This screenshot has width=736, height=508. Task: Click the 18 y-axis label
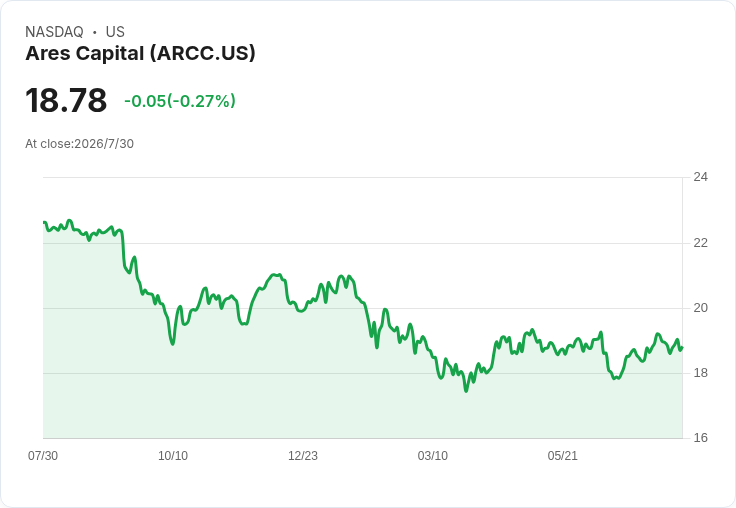tap(700, 373)
